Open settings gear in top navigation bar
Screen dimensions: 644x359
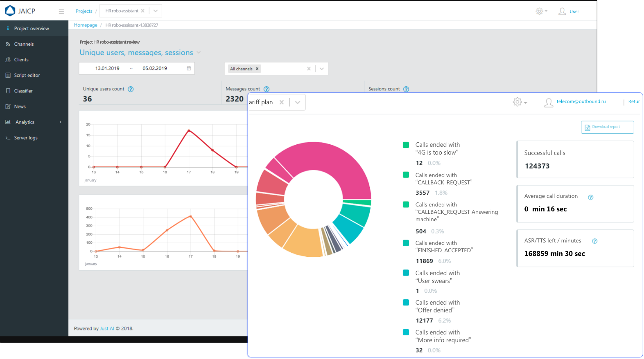pos(540,11)
